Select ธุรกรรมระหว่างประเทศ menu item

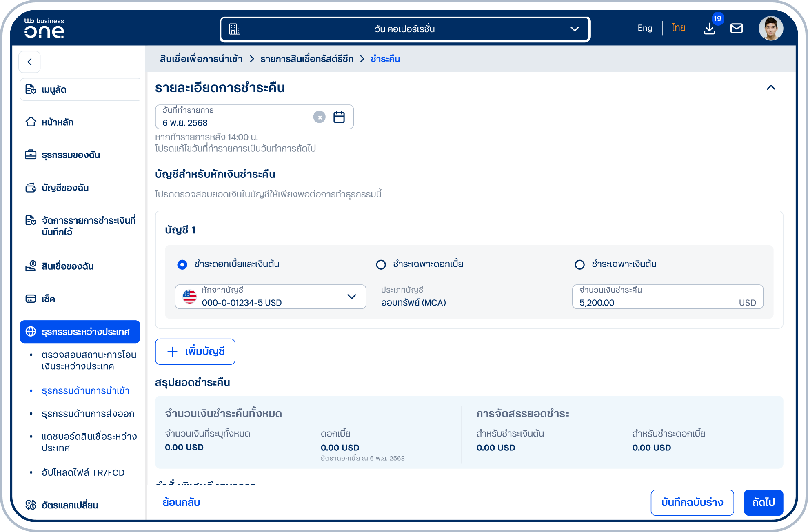click(x=80, y=332)
